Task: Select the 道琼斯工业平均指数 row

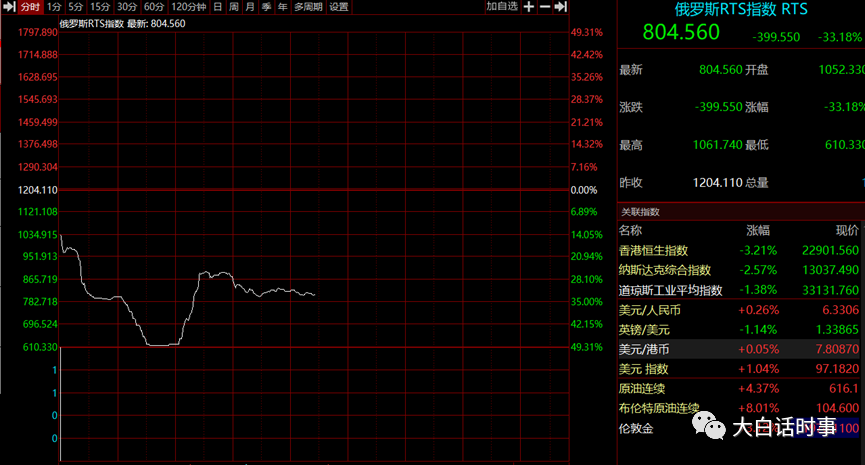Action: (739, 290)
